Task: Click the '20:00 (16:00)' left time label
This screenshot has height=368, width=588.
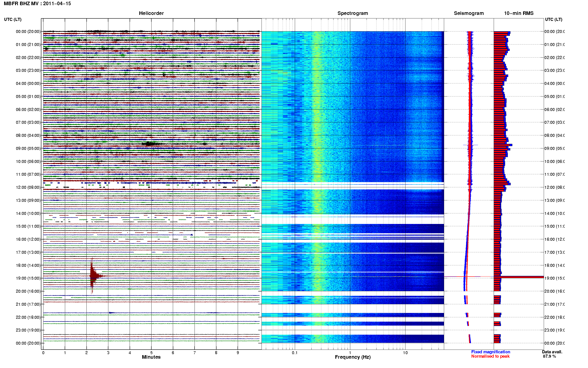Action: 28,291
